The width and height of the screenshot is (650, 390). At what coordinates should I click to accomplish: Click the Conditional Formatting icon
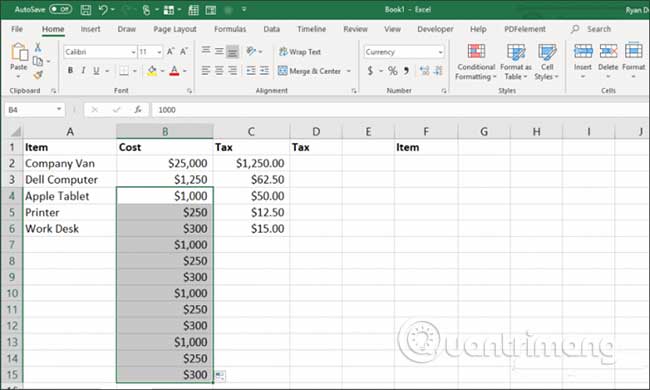476,62
